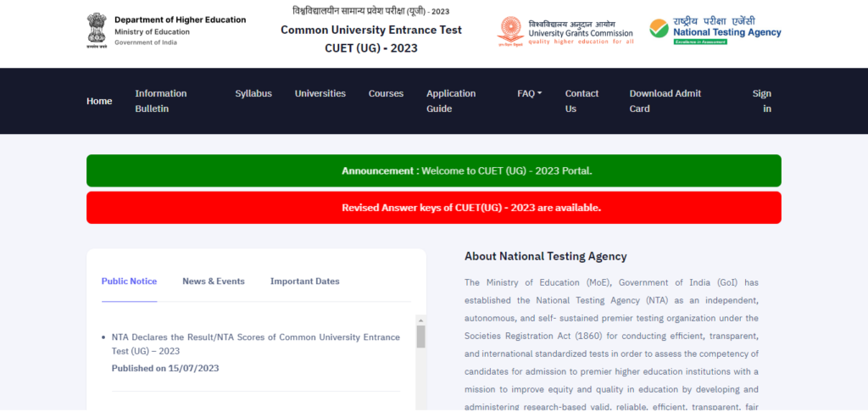This screenshot has width=868, height=412.
Task: Click the Common University Entrance Test title
Action: tap(371, 30)
